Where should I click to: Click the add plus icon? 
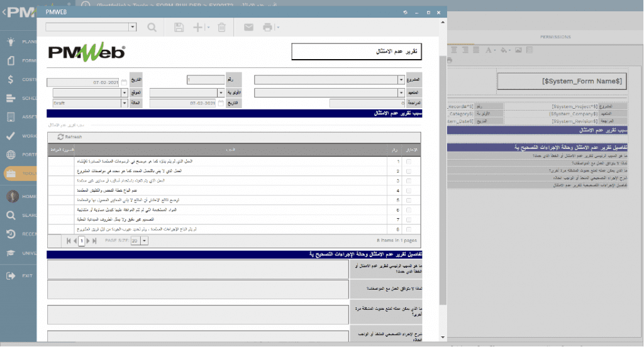(x=197, y=28)
